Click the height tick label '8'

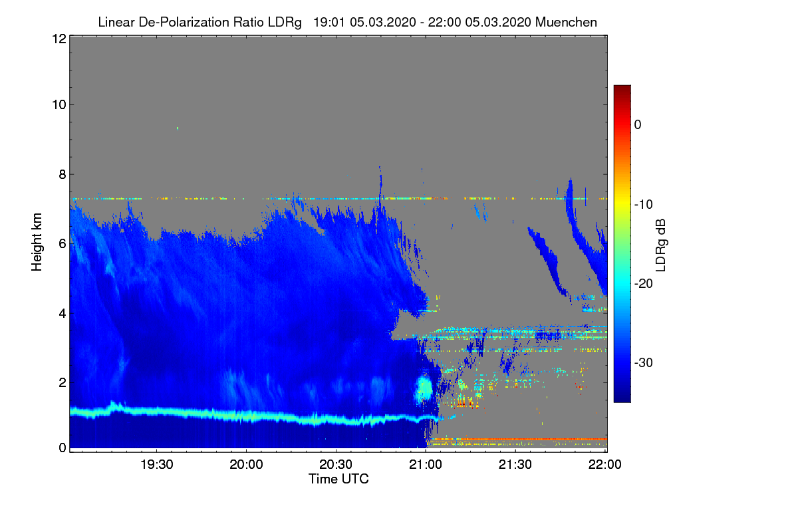(x=61, y=174)
